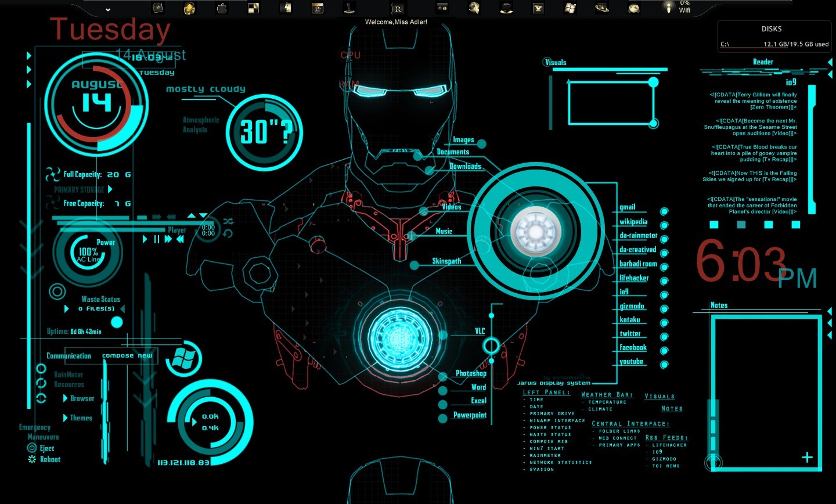Click the Reboot emergency icon

coord(32,459)
